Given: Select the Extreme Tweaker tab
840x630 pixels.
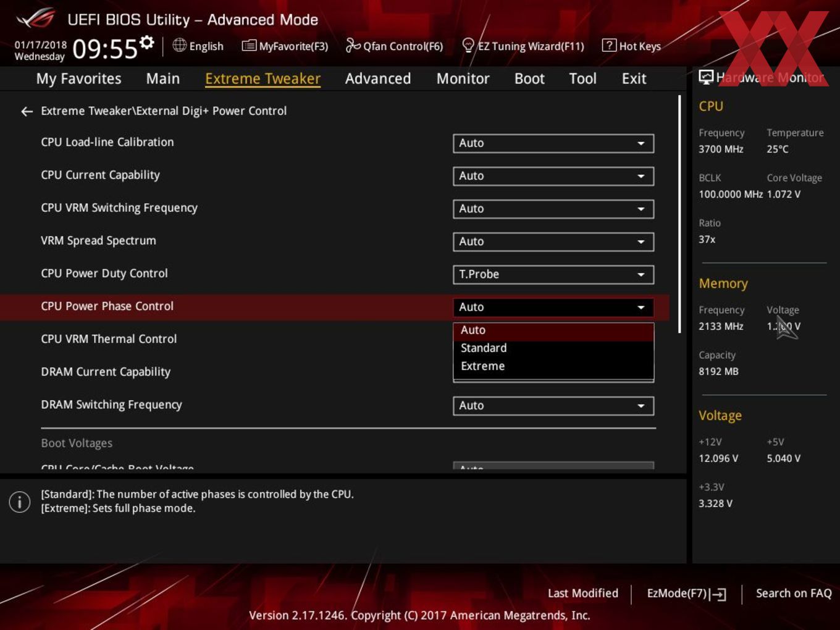Looking at the screenshot, I should click(x=262, y=78).
